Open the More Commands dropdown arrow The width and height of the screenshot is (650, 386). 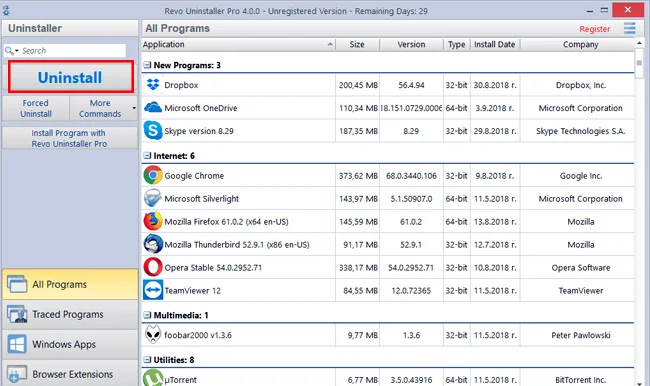pos(134,108)
